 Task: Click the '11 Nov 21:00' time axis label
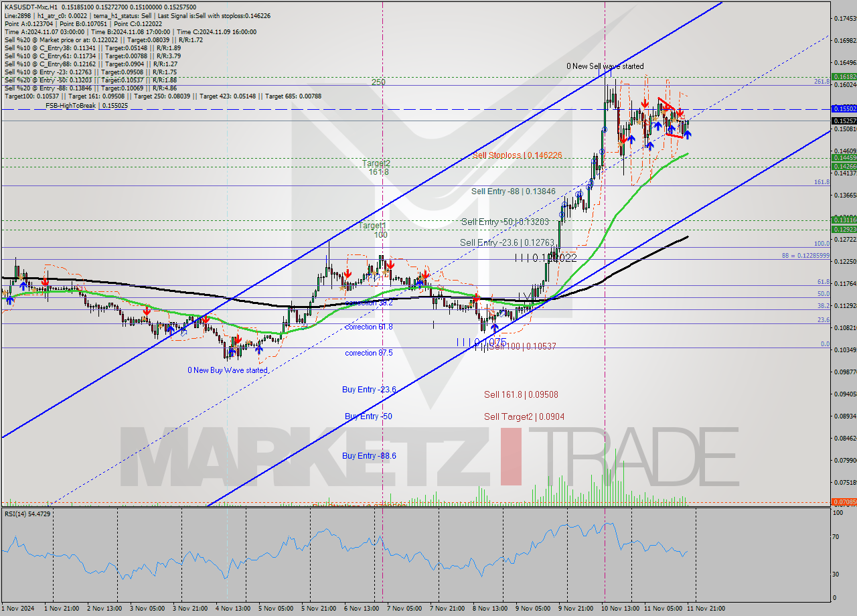coord(705,608)
